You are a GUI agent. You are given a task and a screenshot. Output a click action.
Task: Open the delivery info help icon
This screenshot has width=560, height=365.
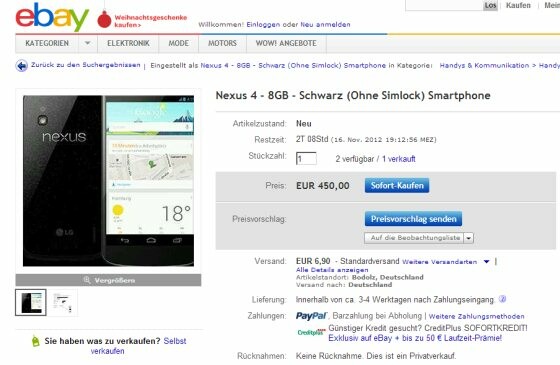[x=502, y=299]
